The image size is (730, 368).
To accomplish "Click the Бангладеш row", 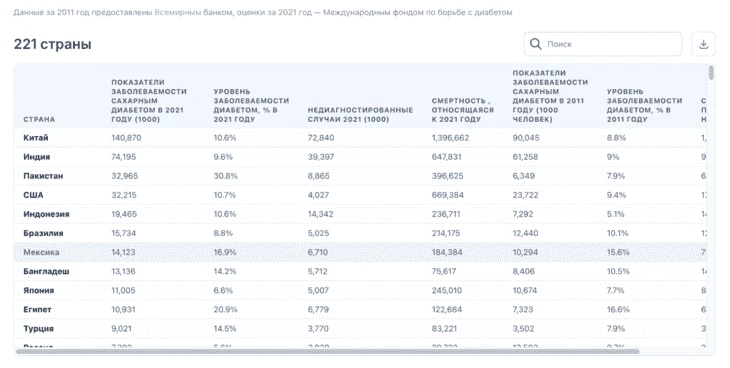I will [360, 271].
